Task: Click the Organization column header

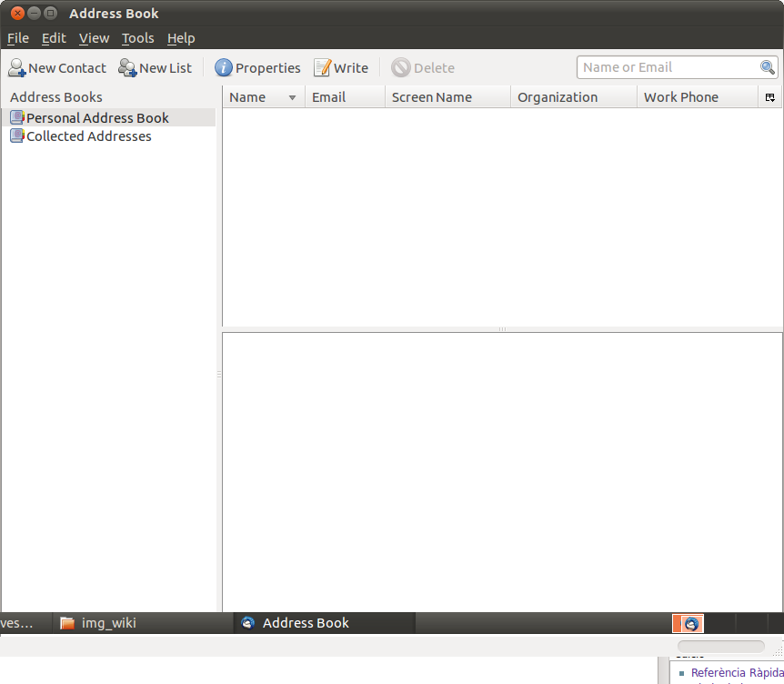Action: [x=558, y=97]
